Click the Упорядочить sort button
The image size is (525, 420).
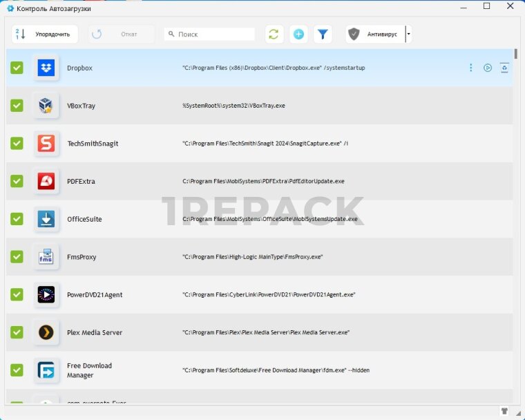coord(45,34)
